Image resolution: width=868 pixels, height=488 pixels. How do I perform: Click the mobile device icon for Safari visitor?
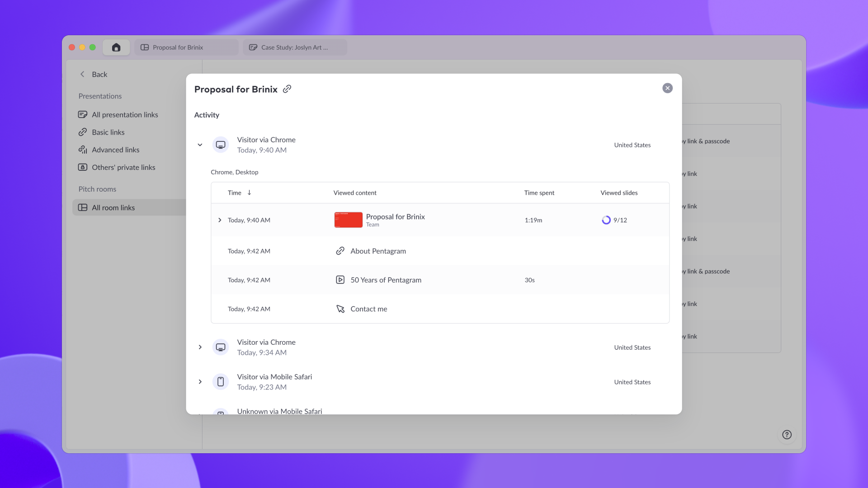point(221,382)
